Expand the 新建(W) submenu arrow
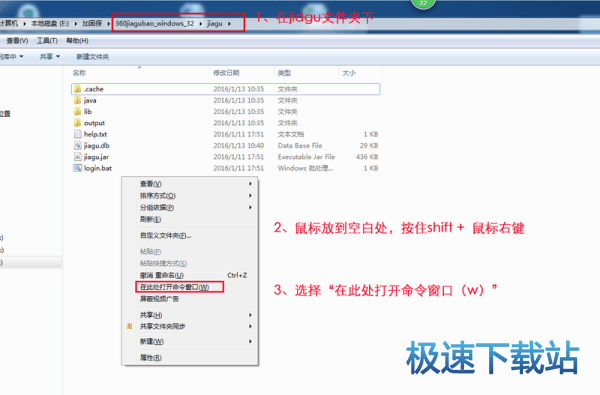The height and width of the screenshot is (395, 600). tap(250, 341)
